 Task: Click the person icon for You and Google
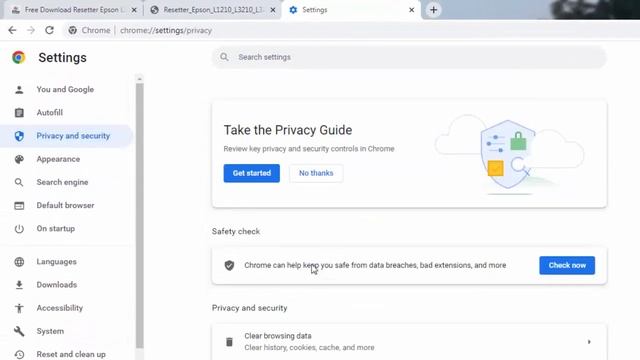(19, 89)
